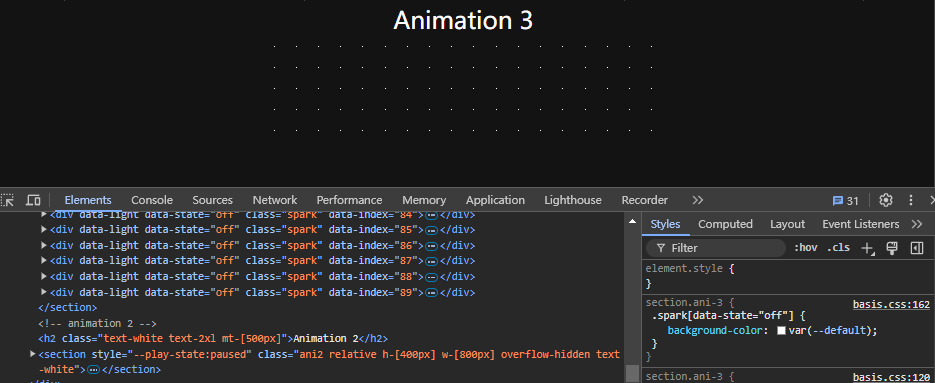Click the Animation 3 heading
The image size is (935, 383).
[463, 21]
